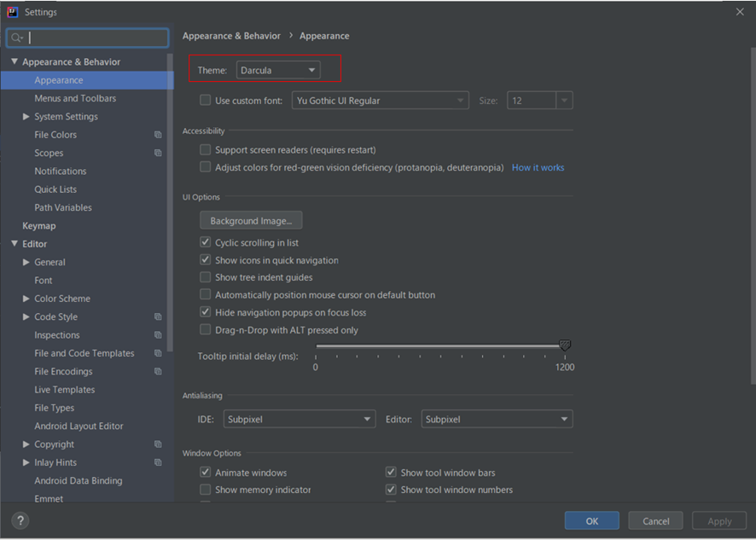Open Path Variables settings page
Screen dimensions: 756x540
tap(63, 208)
